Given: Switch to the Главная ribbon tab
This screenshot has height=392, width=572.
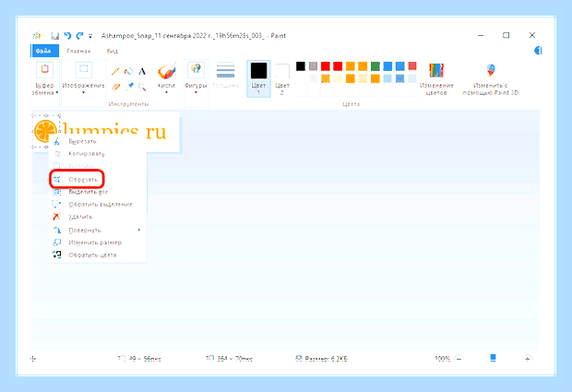Looking at the screenshot, I should (78, 51).
